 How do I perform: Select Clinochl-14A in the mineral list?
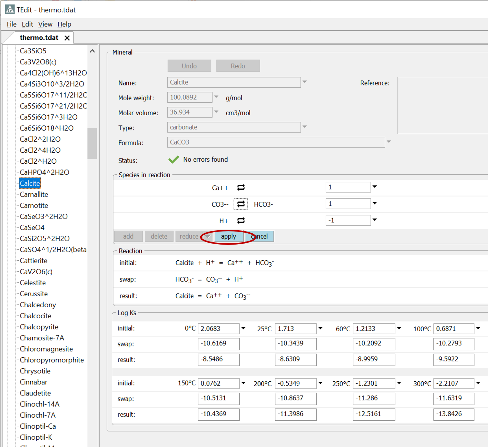[40, 404]
